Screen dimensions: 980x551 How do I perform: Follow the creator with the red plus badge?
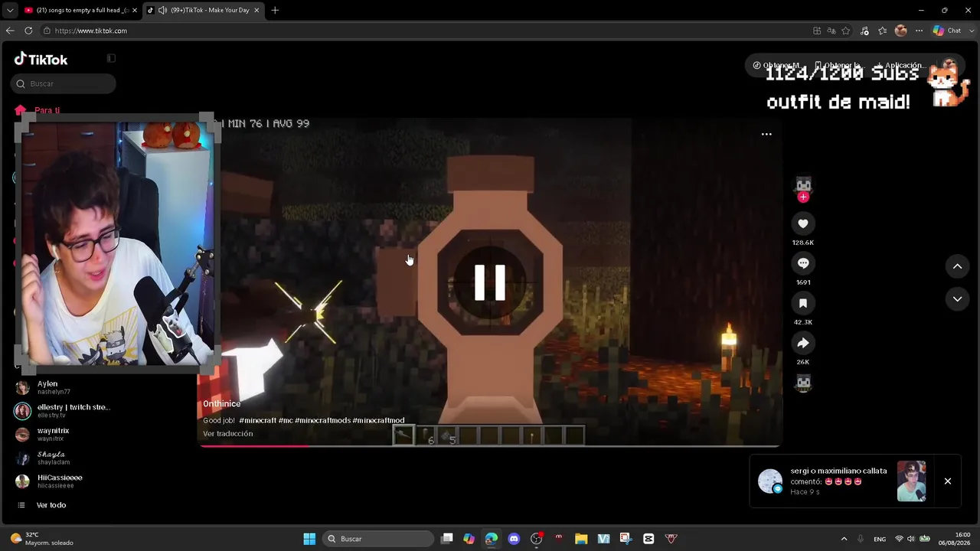pos(803,197)
